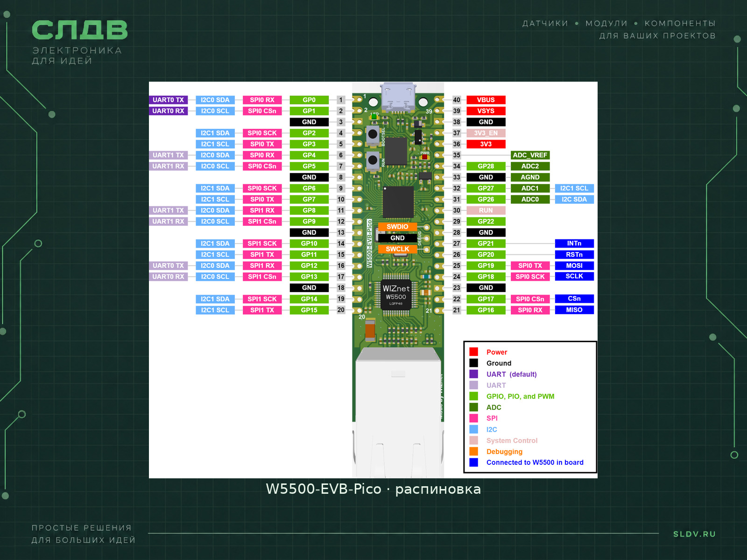This screenshot has height=560, width=747.
Task: Click the blue MISO label
Action: (x=574, y=310)
